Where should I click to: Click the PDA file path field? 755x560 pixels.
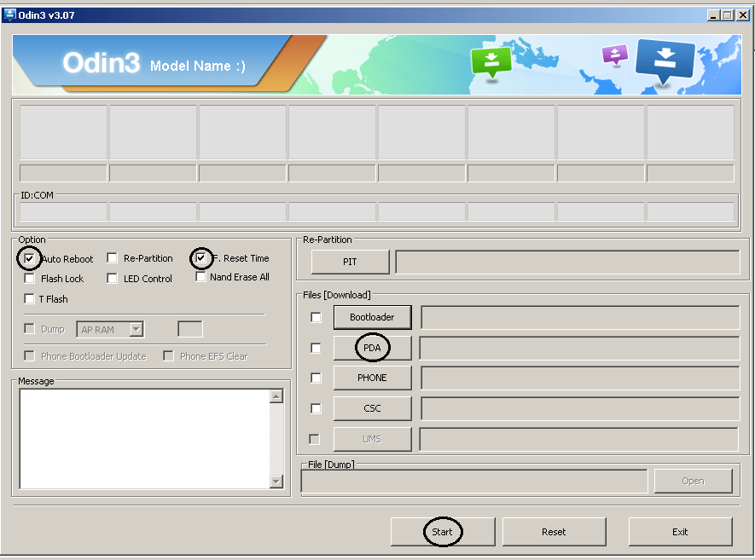pyautogui.click(x=578, y=348)
